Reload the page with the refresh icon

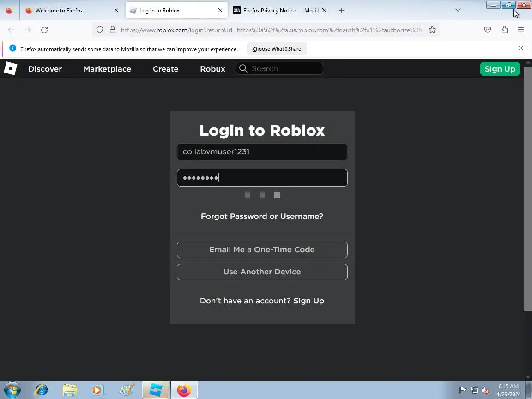point(44,30)
